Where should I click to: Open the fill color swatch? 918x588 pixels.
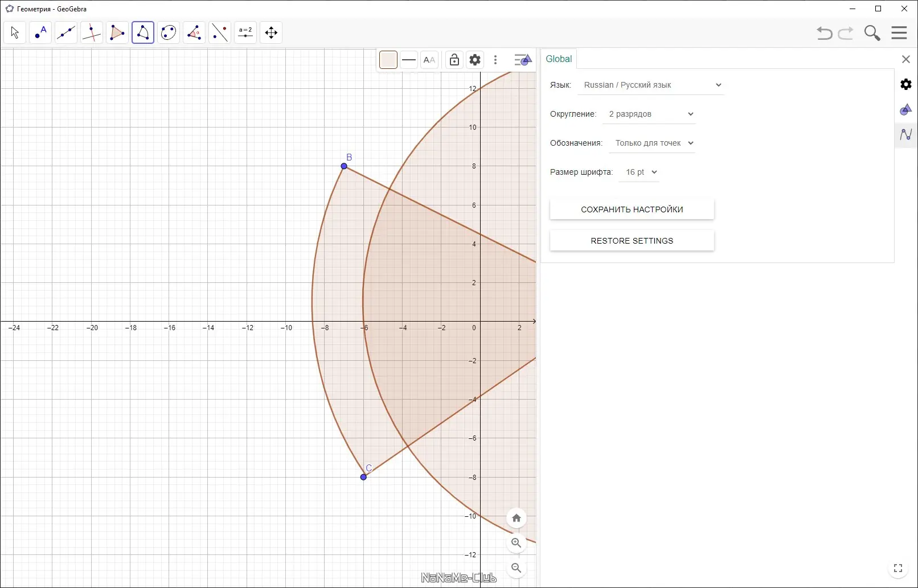click(x=388, y=60)
